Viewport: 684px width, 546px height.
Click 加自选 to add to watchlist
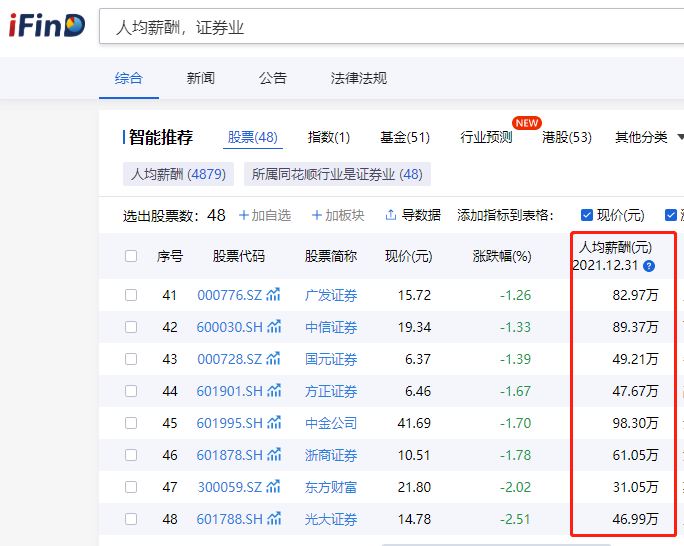coord(264,215)
